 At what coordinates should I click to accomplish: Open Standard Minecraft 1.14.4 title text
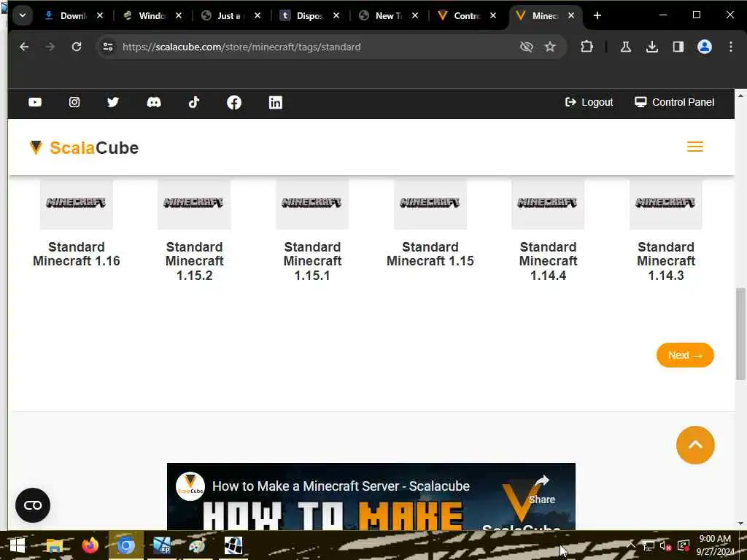point(548,261)
